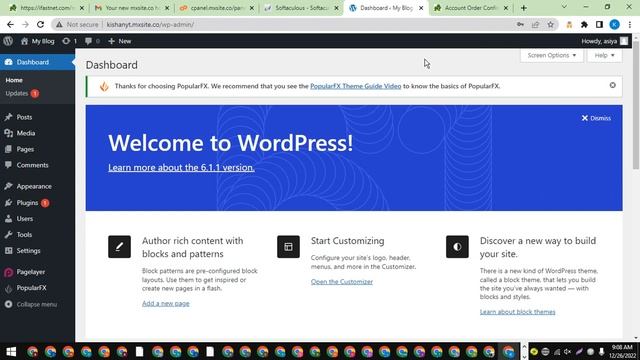
Task: Open the Dashboard sidebar menu item
Action: pos(37,62)
